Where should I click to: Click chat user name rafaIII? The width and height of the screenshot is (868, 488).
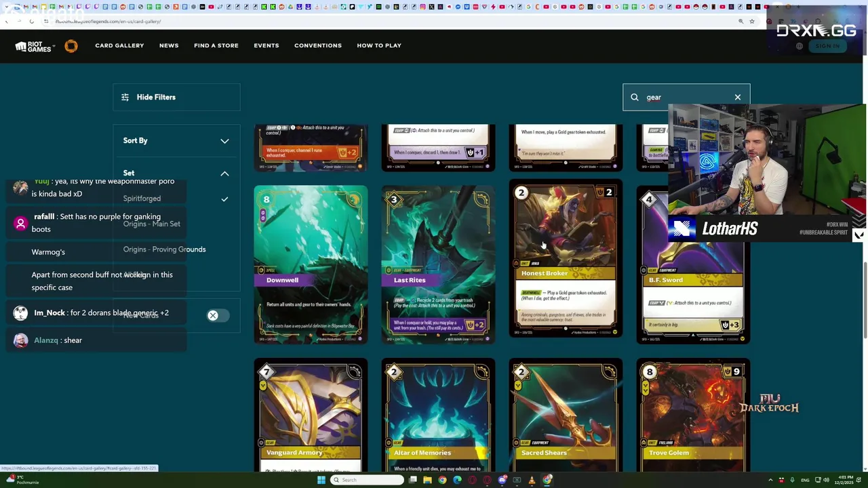pos(44,217)
